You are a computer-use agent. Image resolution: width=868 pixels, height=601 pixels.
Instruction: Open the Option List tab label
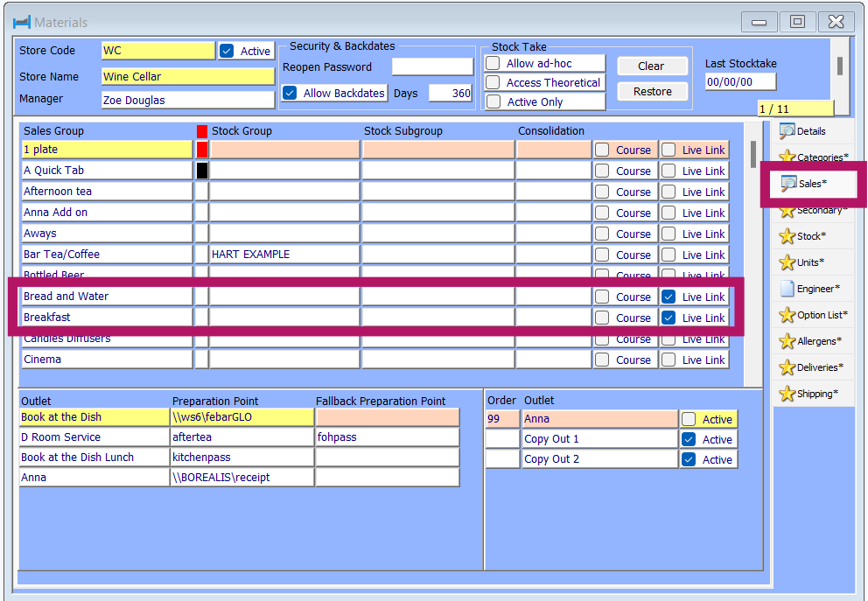[x=822, y=315]
